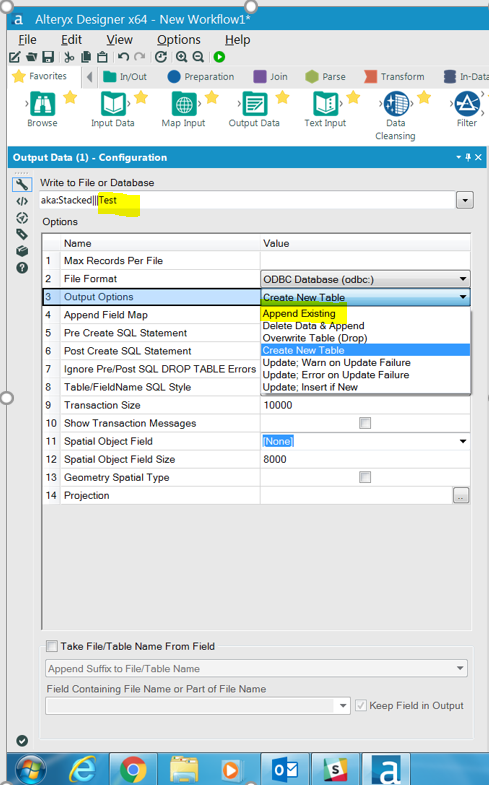
Task: Open the Options menu
Action: [x=179, y=40]
